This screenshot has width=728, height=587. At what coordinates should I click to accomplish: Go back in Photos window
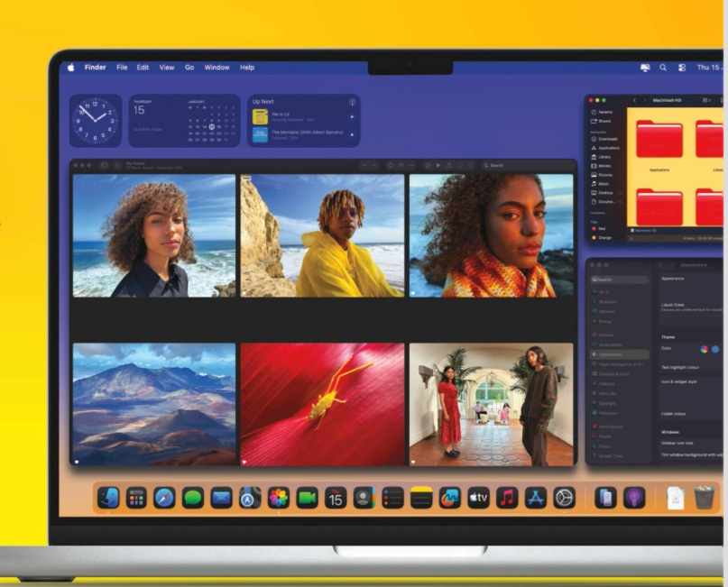117,165
